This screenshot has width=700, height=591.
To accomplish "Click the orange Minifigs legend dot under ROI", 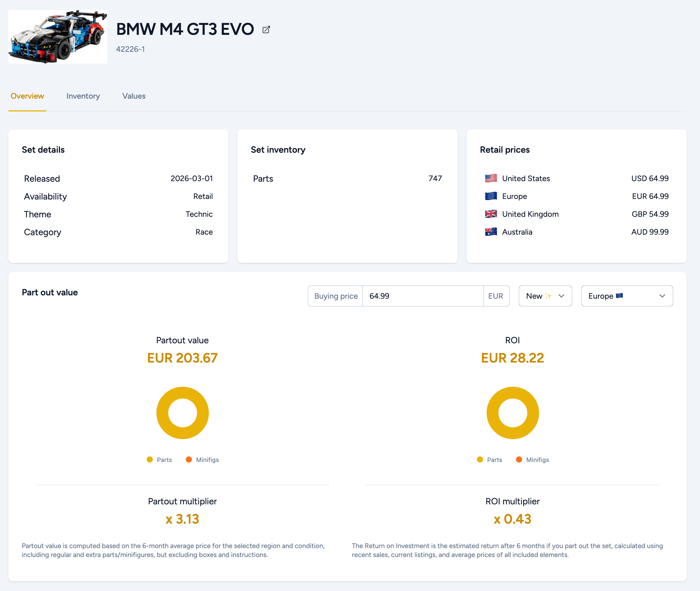I will click(x=519, y=459).
